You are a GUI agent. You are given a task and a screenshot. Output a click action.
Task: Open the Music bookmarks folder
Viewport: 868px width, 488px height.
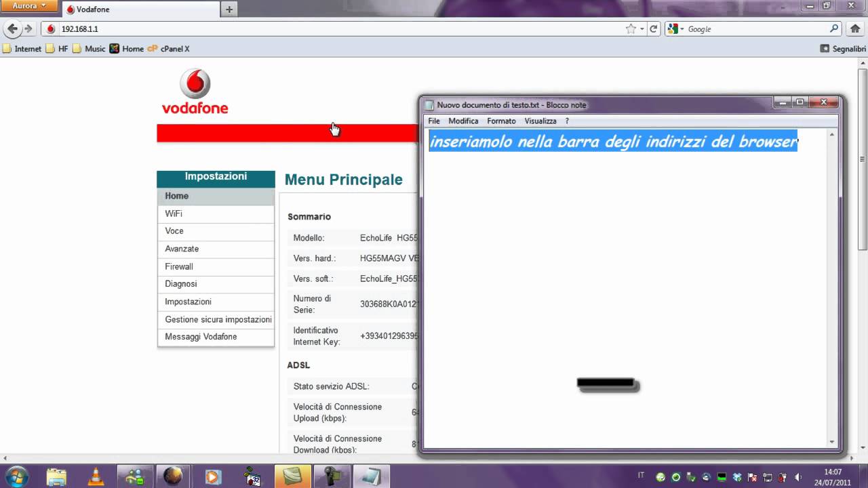tap(89, 49)
